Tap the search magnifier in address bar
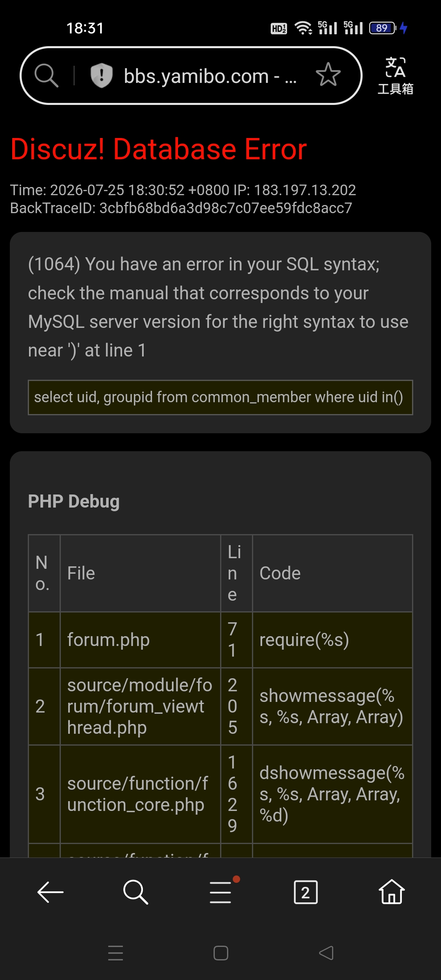The width and height of the screenshot is (441, 980). tap(47, 76)
